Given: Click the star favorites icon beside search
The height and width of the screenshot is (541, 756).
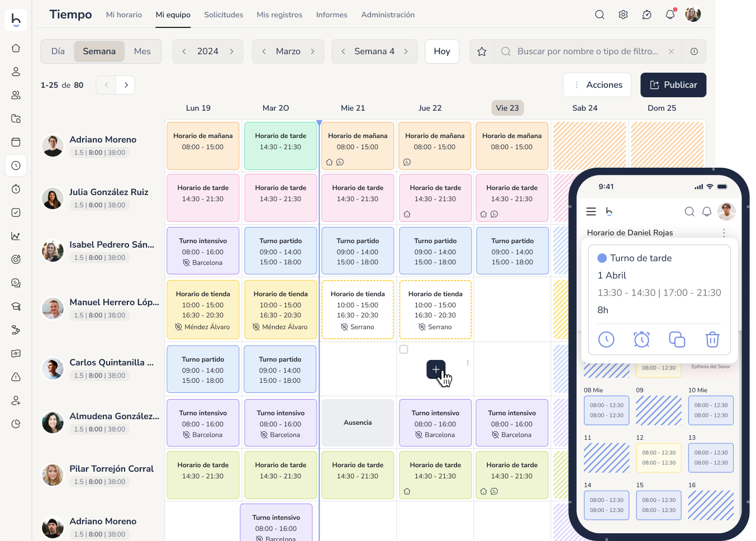Looking at the screenshot, I should (x=482, y=51).
